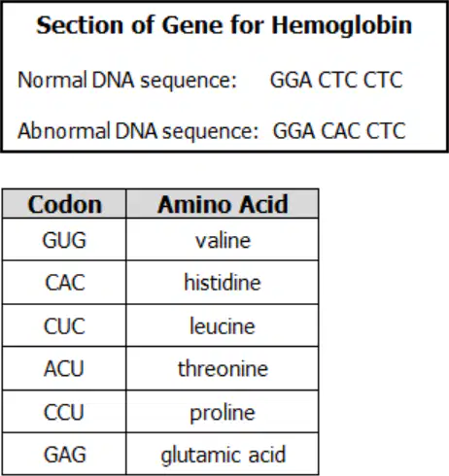Image resolution: width=449 pixels, height=476 pixels.
Task: Click the normal sequence 'GGA CTC CTC'
Action: [x=336, y=80]
